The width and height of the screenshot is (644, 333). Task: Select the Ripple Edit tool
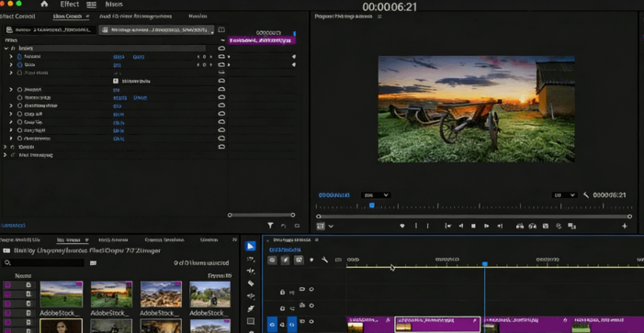tap(251, 271)
